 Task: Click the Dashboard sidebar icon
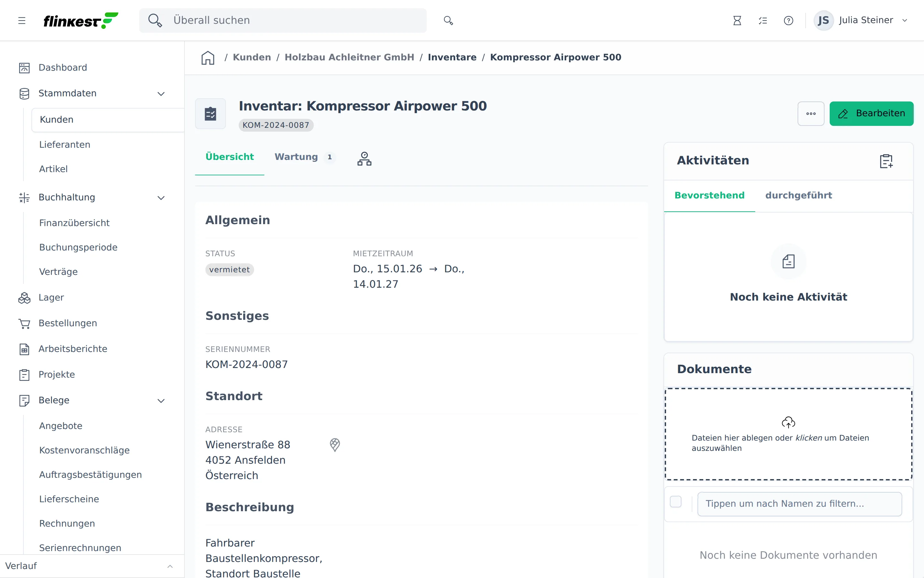tap(24, 68)
